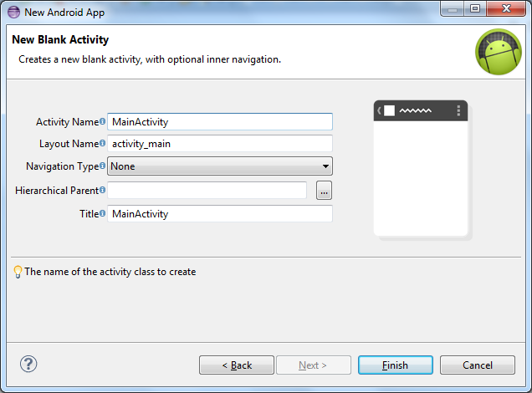The width and height of the screenshot is (532, 393).
Task: Go back with the Back button
Action: pyautogui.click(x=237, y=365)
